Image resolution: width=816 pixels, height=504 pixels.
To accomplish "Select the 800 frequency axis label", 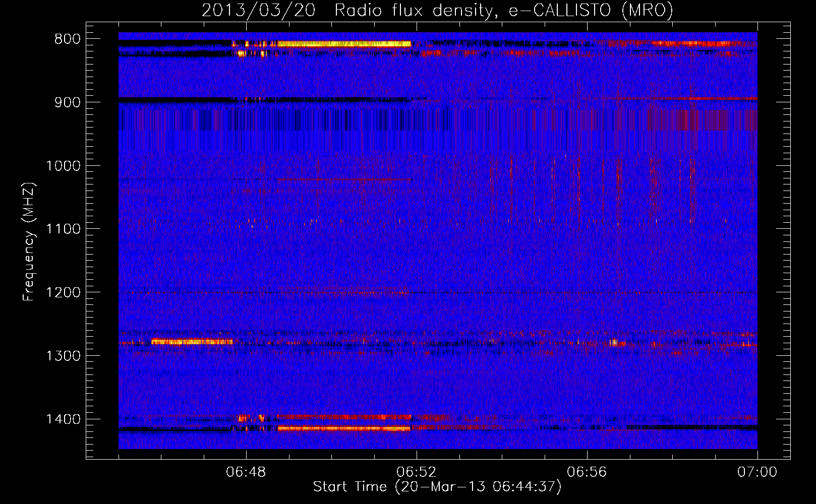I will (68, 39).
